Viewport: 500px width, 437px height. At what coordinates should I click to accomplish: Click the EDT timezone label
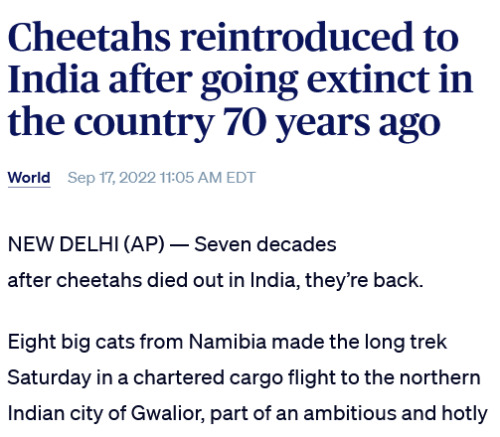coord(241,177)
